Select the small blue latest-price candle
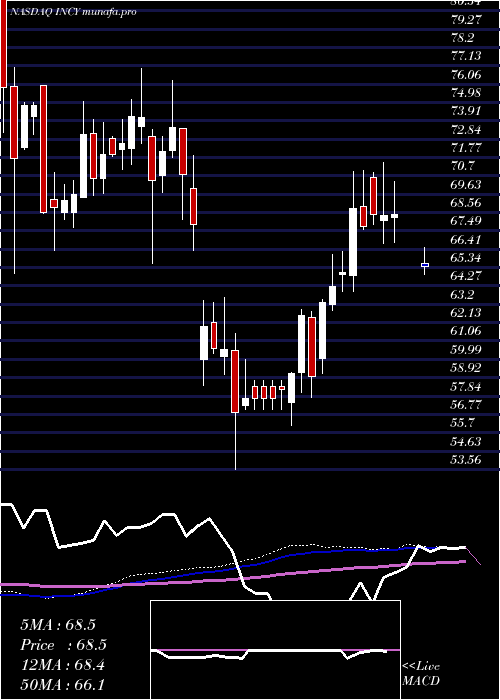Viewport: 500px width, 700px height. (x=425, y=265)
